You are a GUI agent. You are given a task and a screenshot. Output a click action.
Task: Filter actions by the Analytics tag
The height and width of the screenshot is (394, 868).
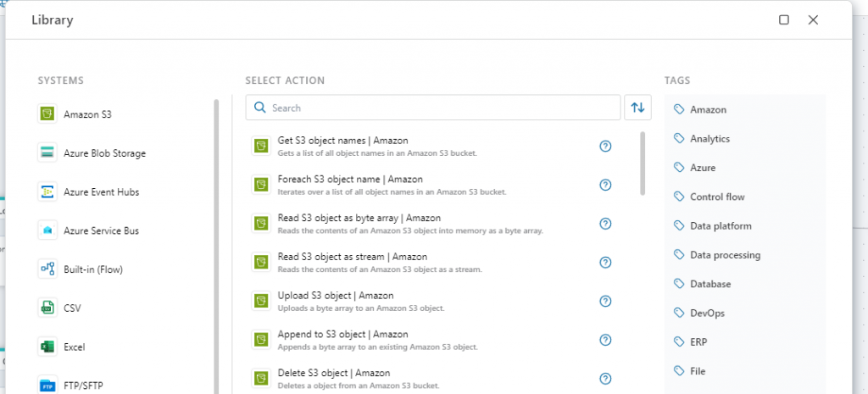click(709, 139)
